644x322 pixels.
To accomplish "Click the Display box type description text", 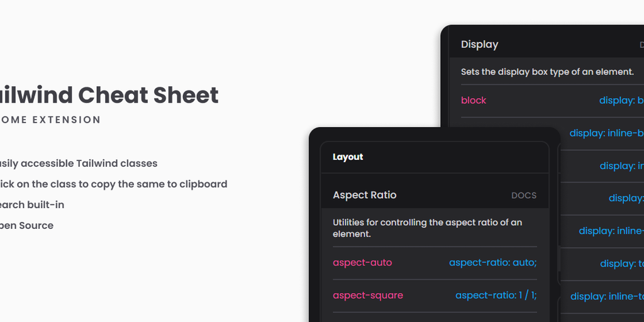I will (547, 72).
